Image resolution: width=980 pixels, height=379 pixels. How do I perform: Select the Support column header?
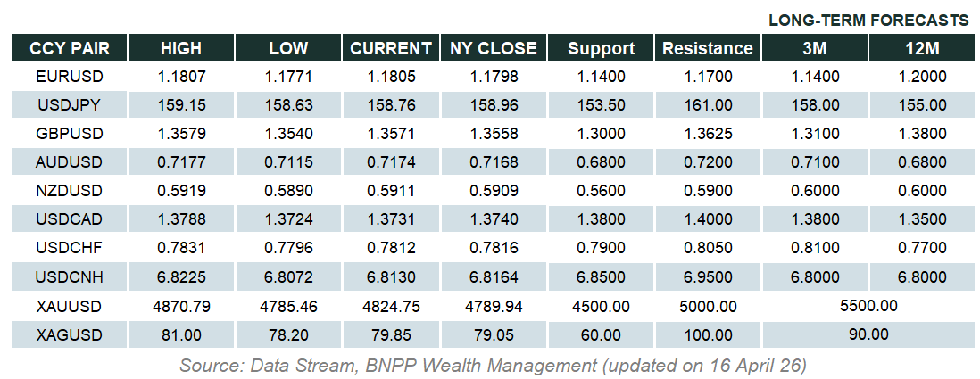[x=601, y=48]
